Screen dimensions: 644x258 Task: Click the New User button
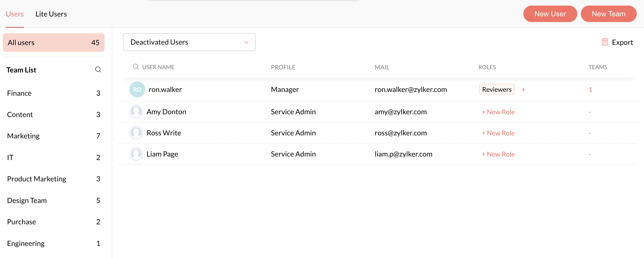(x=550, y=14)
